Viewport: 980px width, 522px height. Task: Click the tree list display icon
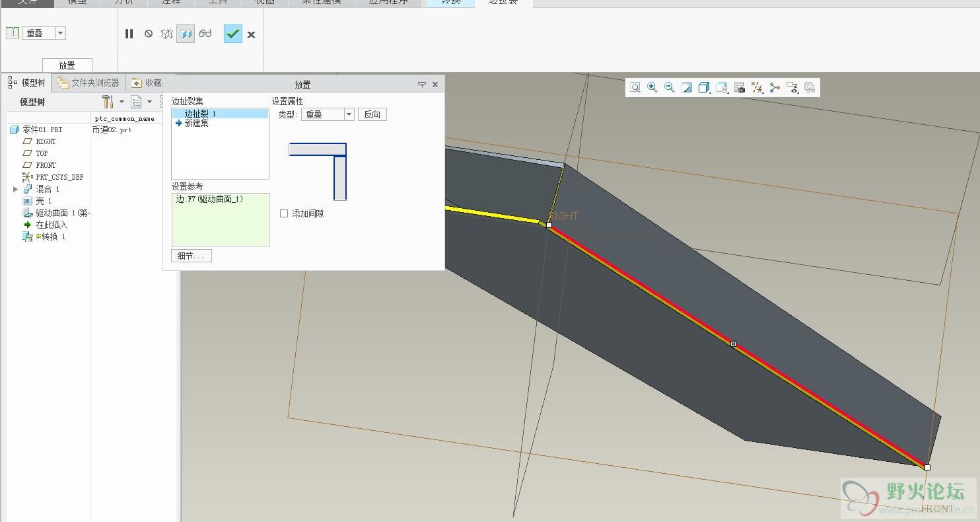pos(136,102)
